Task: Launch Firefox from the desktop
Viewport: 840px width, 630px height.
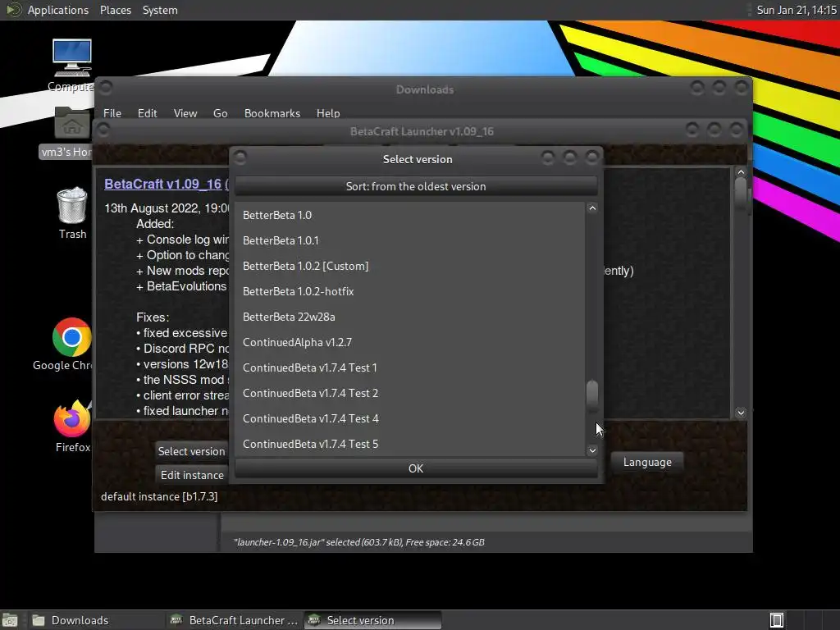Action: click(x=72, y=419)
